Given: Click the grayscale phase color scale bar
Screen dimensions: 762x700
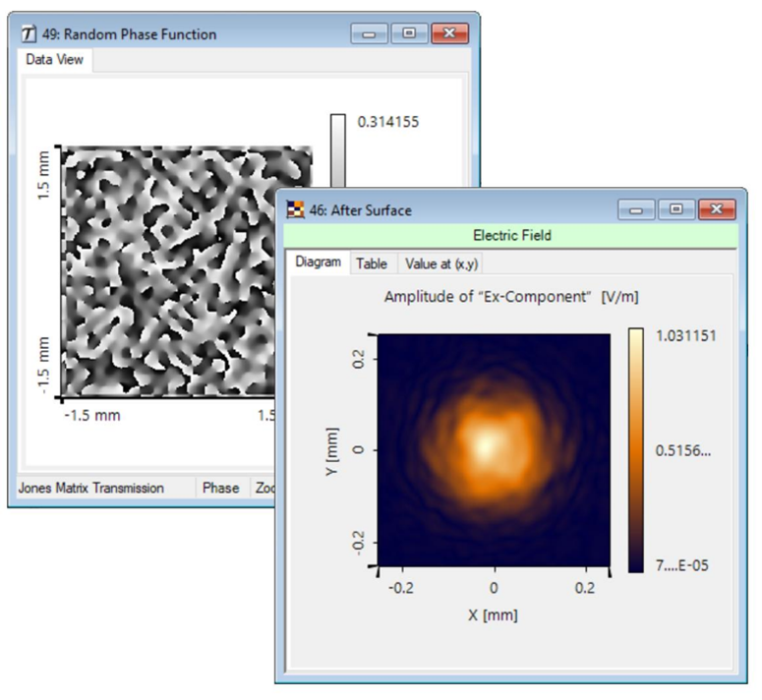Looking at the screenshot, I should coord(337,147).
